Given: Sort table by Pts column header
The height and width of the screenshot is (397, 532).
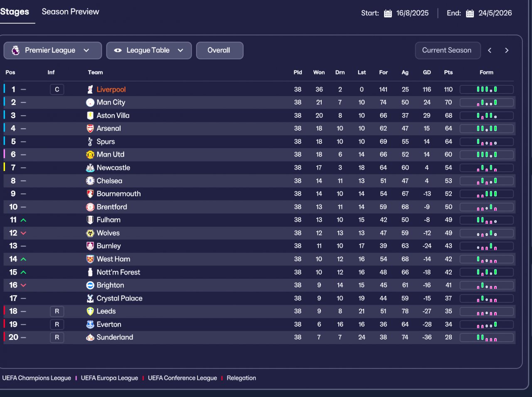Looking at the screenshot, I should tap(448, 72).
